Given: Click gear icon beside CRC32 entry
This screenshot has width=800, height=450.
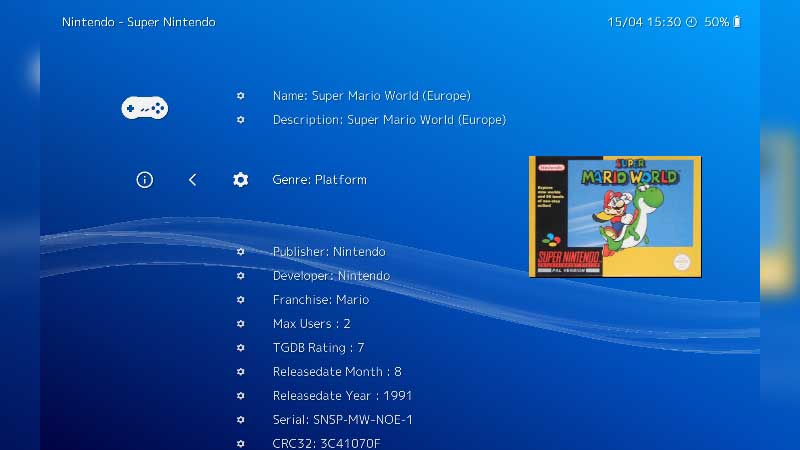Looking at the screenshot, I should pos(240,443).
